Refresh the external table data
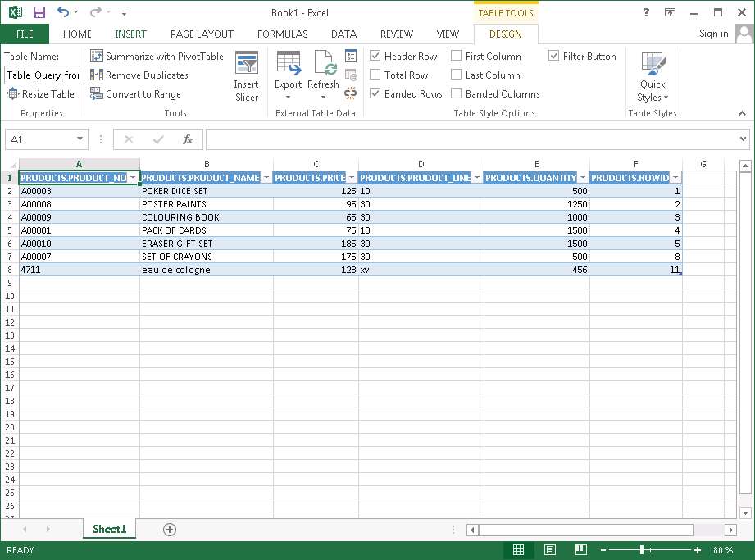The image size is (755, 560). (x=324, y=70)
